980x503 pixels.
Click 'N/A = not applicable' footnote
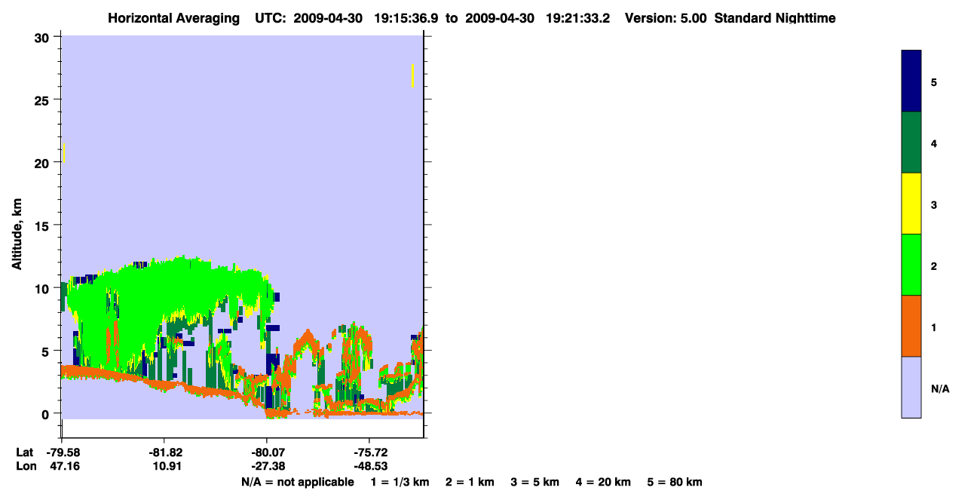click(x=297, y=482)
